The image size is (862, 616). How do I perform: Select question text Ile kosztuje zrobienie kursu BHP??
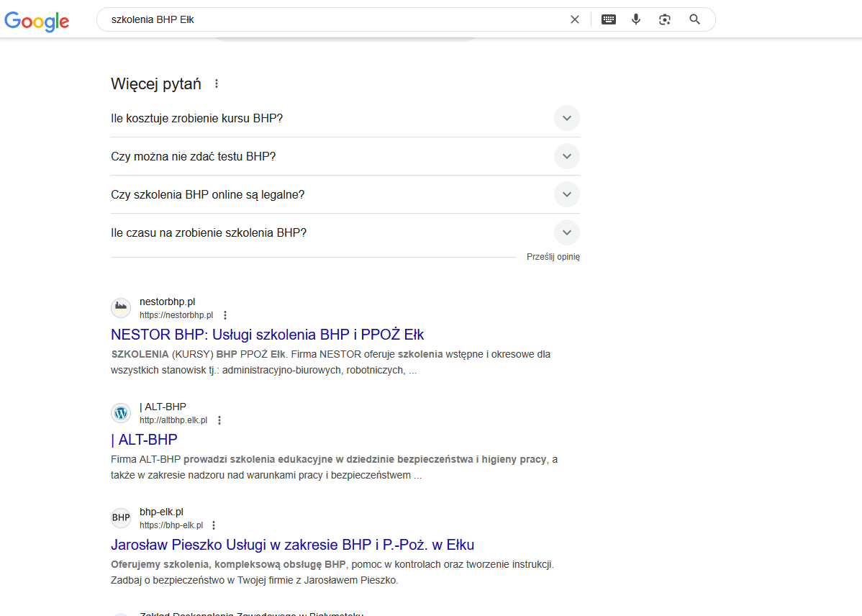point(197,118)
